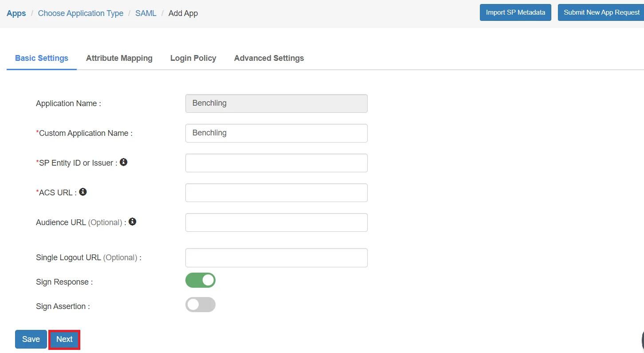Open Choose Application Type breadcrumb

[81, 13]
